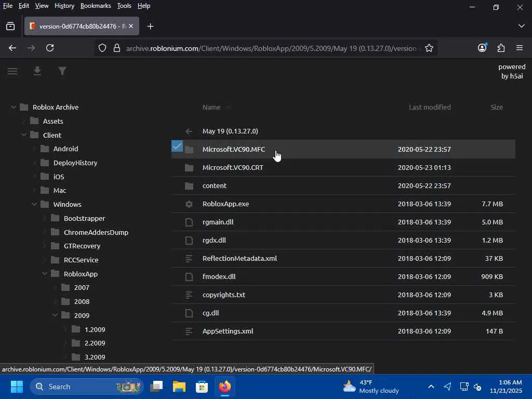This screenshot has width=532, height=399.
Task: Collapse the Client tree node
Action: [24, 135]
